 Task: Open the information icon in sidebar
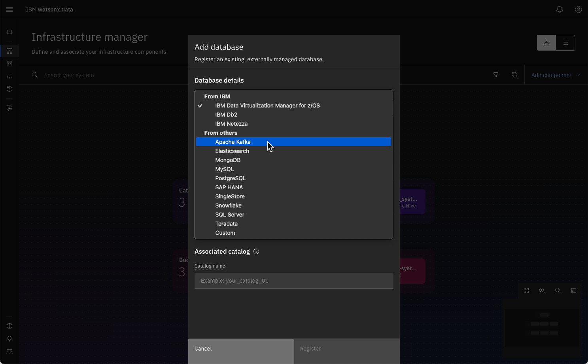click(x=9, y=326)
